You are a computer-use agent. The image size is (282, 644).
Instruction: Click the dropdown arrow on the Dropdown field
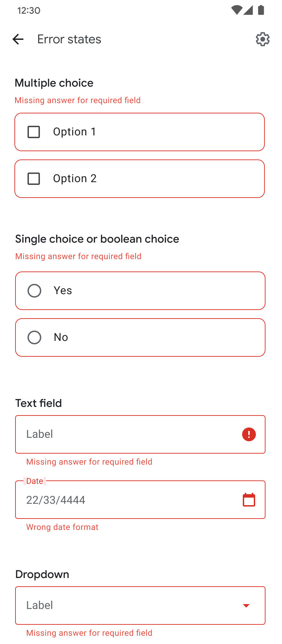[x=246, y=605]
